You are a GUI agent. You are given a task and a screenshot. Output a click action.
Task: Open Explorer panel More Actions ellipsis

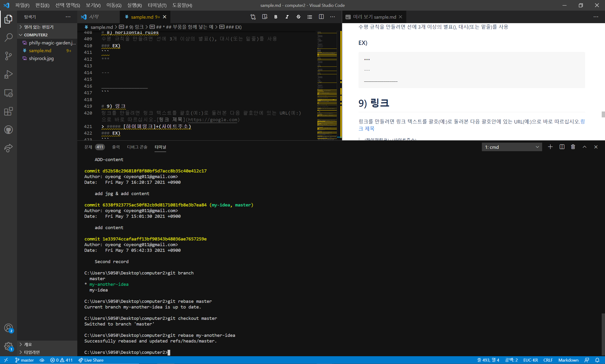click(68, 17)
